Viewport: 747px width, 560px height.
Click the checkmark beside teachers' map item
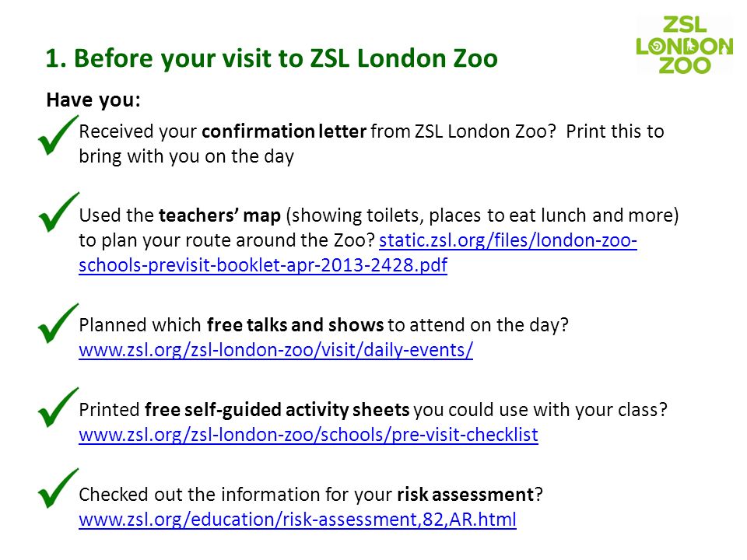(x=58, y=212)
